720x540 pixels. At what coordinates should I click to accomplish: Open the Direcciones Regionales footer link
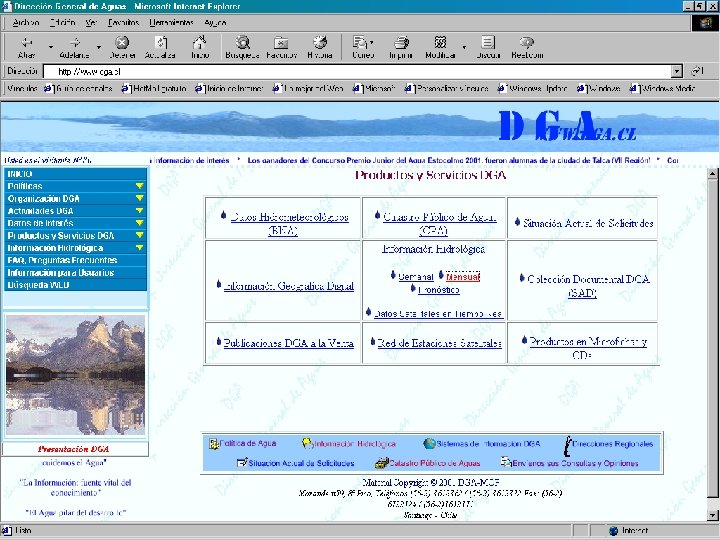point(608,444)
